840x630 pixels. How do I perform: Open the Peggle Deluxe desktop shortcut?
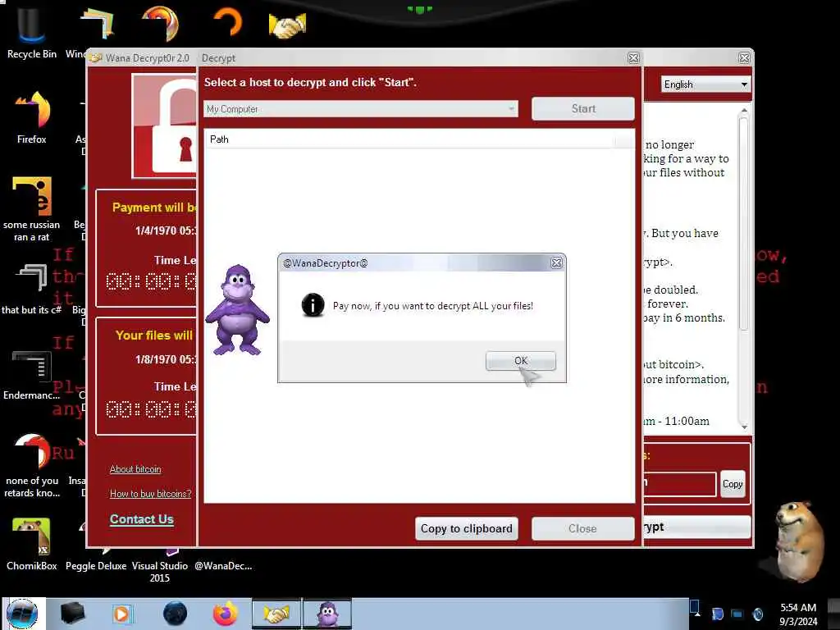click(96, 566)
